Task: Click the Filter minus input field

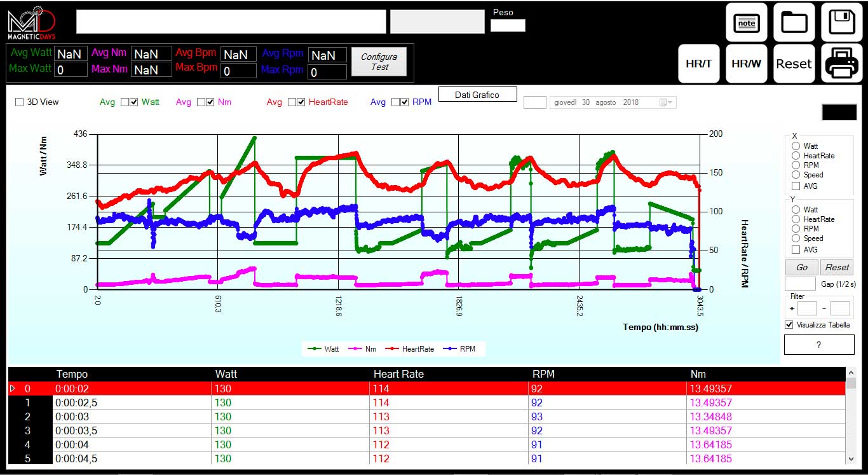Action: point(840,308)
